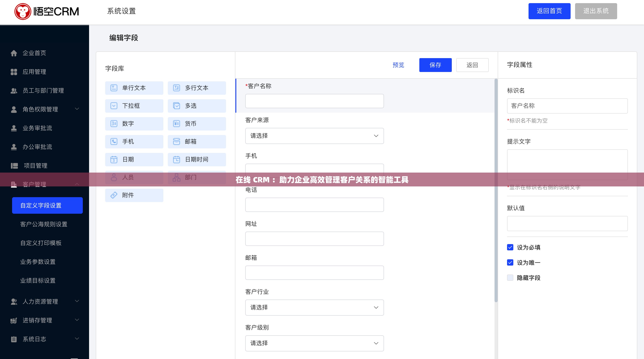
Task: Click the 应用管理 grid icon
Action: pos(14,72)
